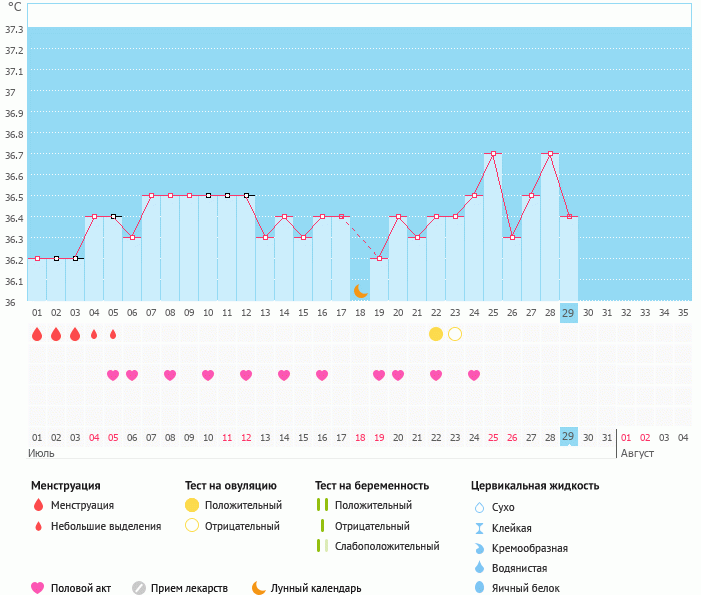Click the Половой акт legend label
Viewport: 701px width, 595px height.
pos(84,588)
